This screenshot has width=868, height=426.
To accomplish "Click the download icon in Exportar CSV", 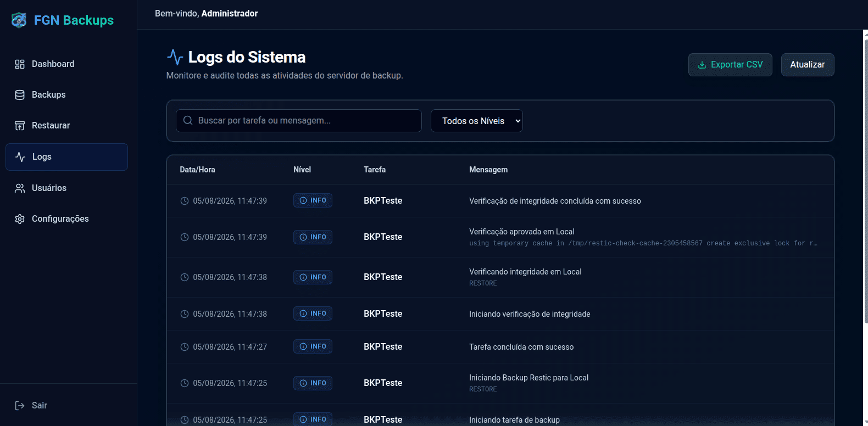I will point(702,65).
